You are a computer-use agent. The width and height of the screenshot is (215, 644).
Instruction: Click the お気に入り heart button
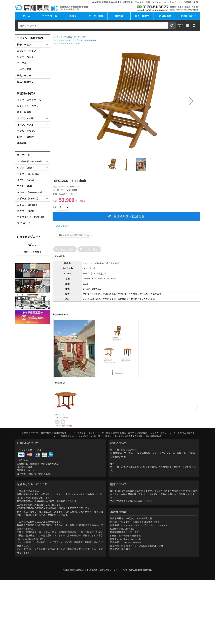[x=65, y=249]
